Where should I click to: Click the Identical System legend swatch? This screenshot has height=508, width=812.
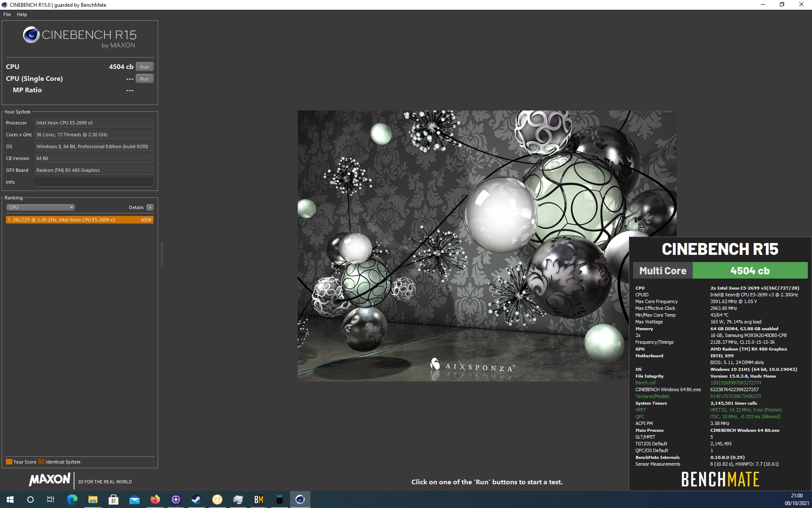click(x=41, y=462)
